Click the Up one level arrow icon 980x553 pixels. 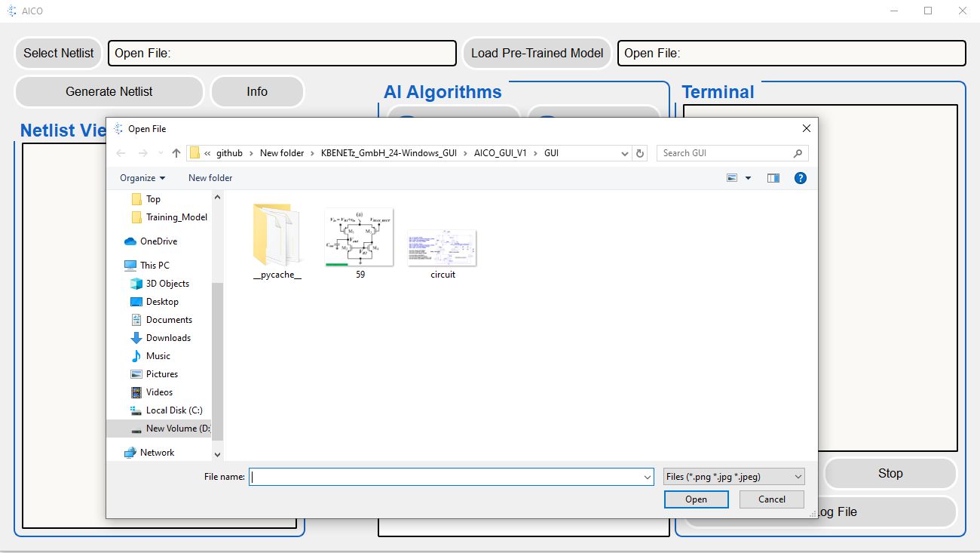176,153
